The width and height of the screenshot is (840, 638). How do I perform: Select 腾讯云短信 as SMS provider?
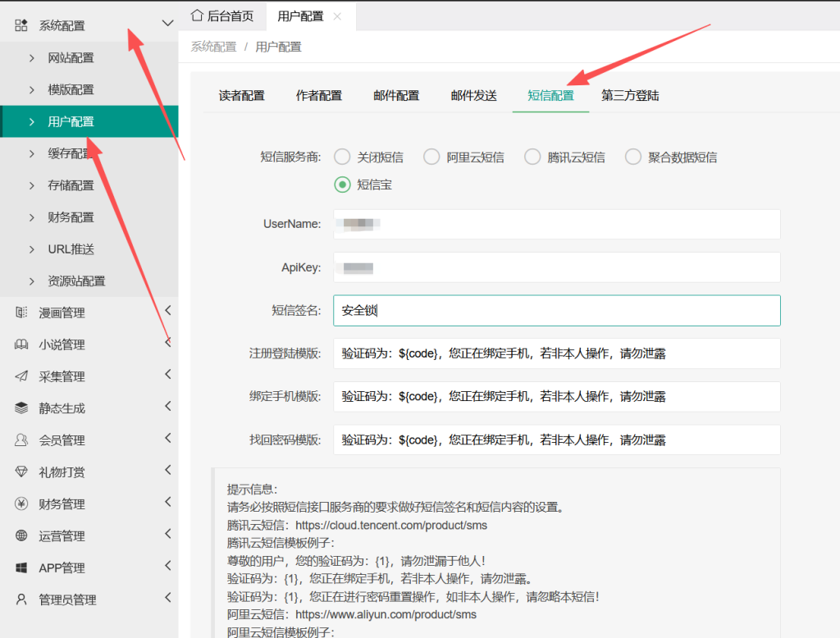532,157
